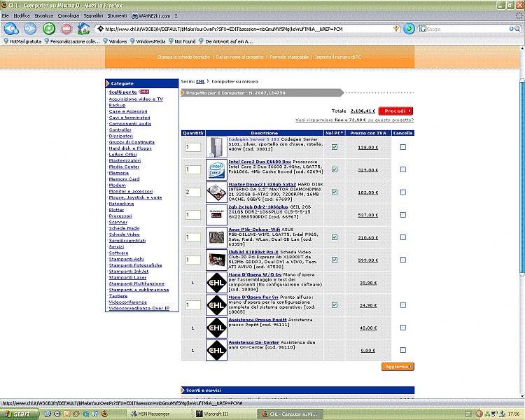Switch to Warcraft III in taskbar
The width and height of the screenshot is (525, 420).
pyautogui.click(x=225, y=414)
